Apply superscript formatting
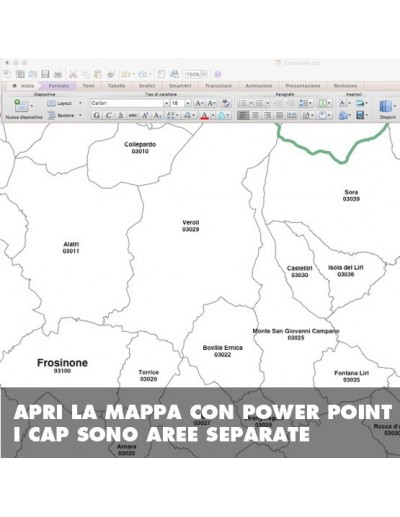400x517 pixels. coord(145,115)
